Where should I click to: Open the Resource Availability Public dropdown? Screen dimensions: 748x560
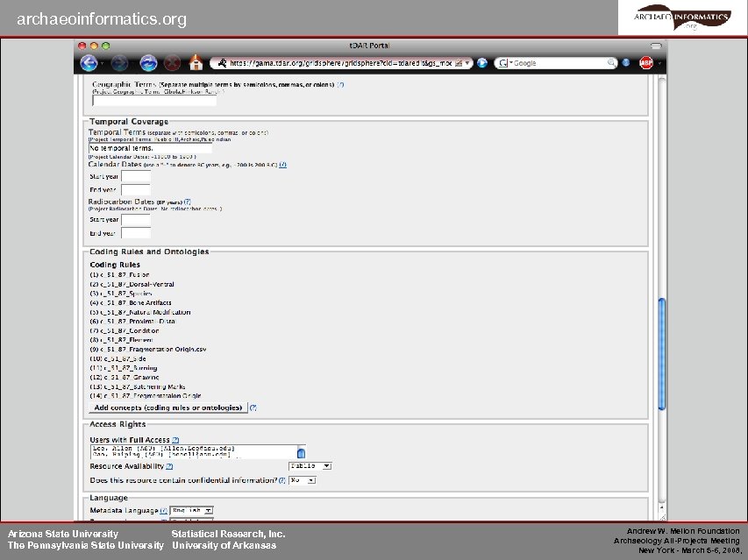tap(310, 466)
